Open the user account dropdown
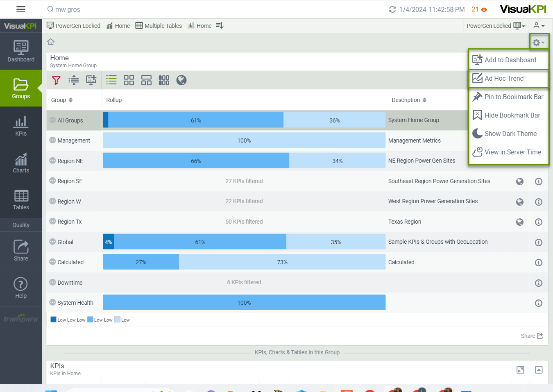The width and height of the screenshot is (553, 392). click(x=539, y=26)
